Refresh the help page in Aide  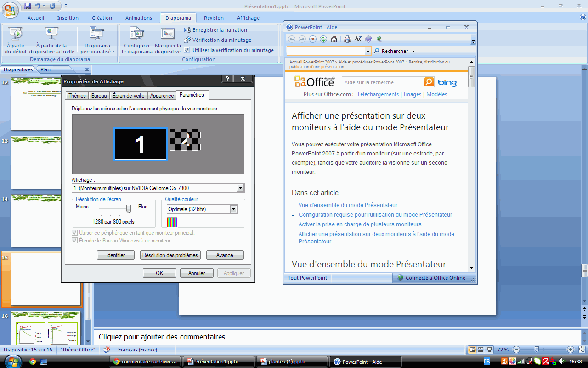pyautogui.click(x=323, y=39)
